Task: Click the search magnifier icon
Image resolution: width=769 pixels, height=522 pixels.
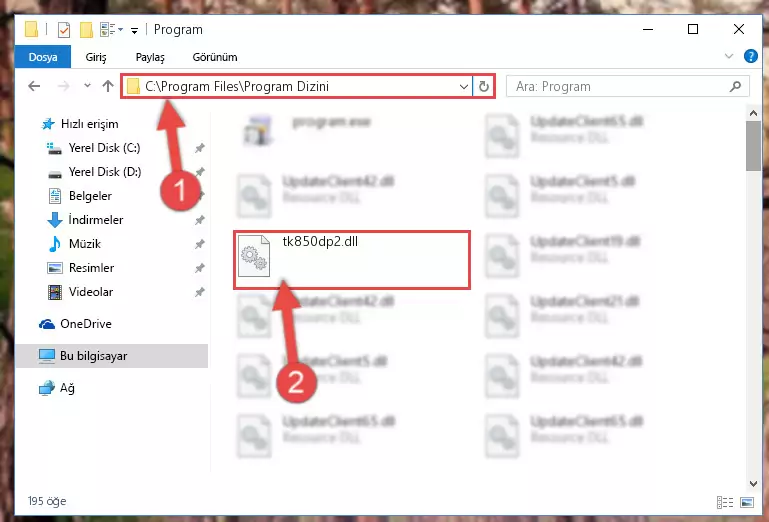Action: point(735,86)
